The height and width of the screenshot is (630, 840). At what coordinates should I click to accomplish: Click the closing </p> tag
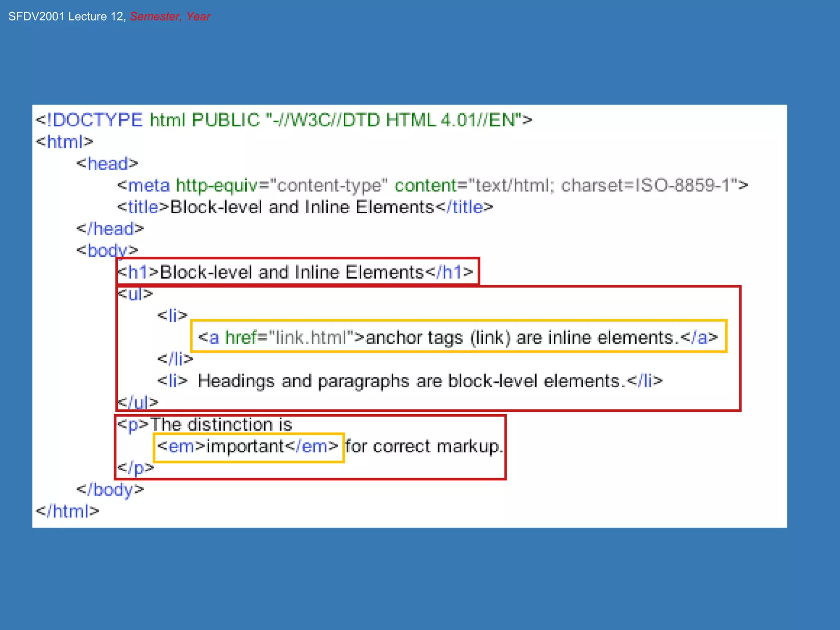pyautogui.click(x=136, y=468)
